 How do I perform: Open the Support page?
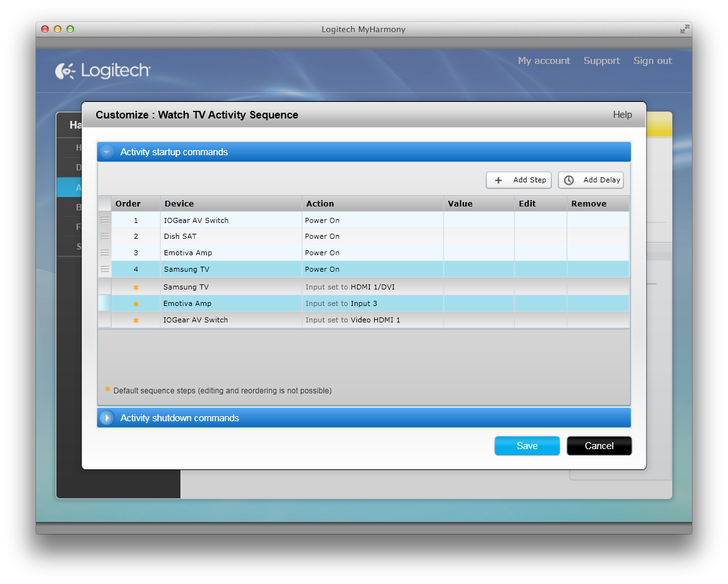pyautogui.click(x=601, y=61)
